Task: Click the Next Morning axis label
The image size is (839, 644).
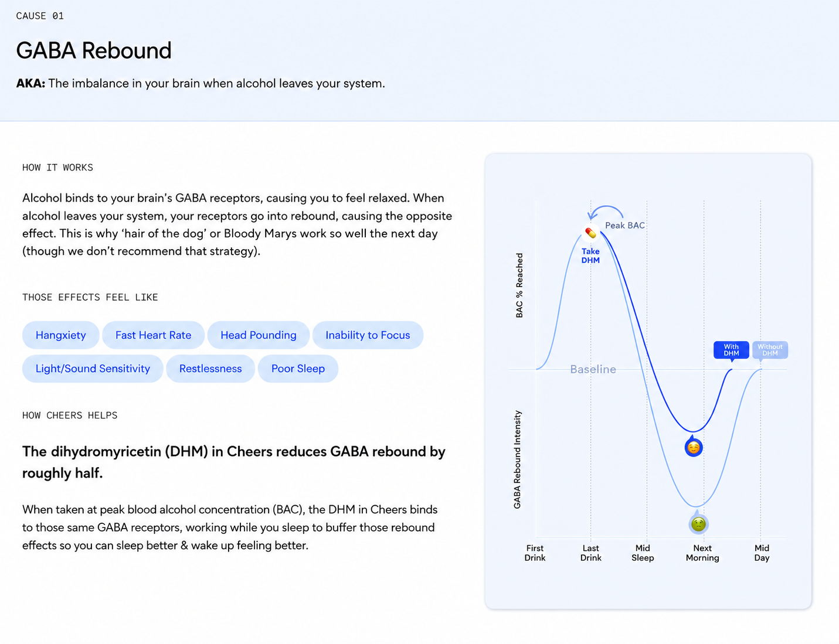Action: pyautogui.click(x=702, y=553)
